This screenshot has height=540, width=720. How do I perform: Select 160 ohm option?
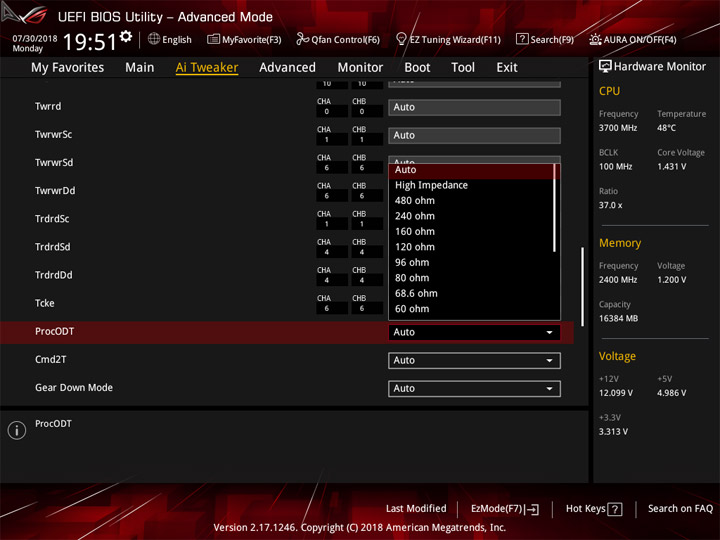point(471,231)
